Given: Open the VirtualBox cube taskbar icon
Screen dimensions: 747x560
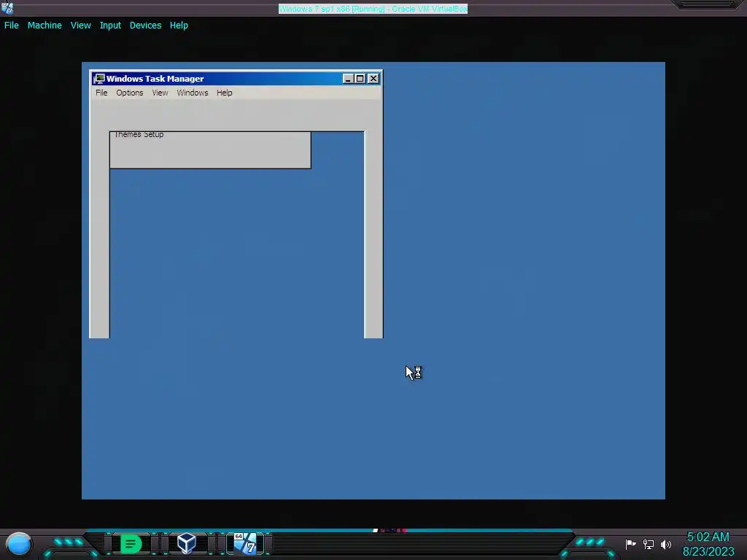Looking at the screenshot, I should (186, 543).
